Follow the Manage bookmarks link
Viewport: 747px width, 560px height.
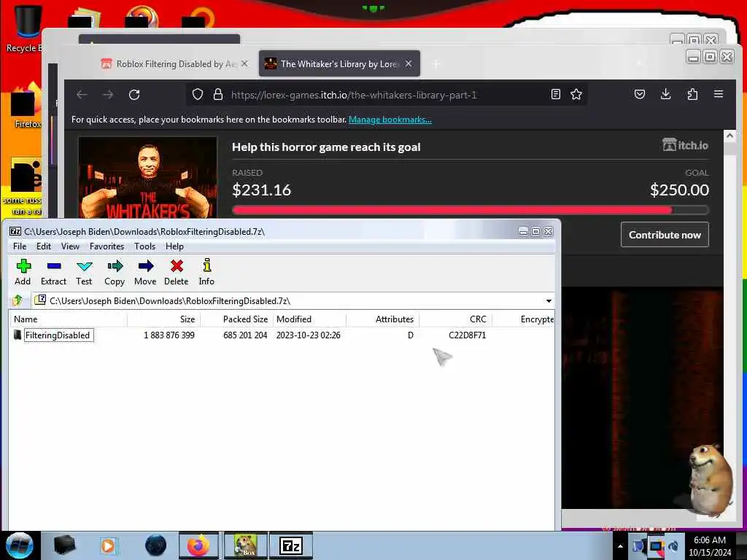coord(390,120)
